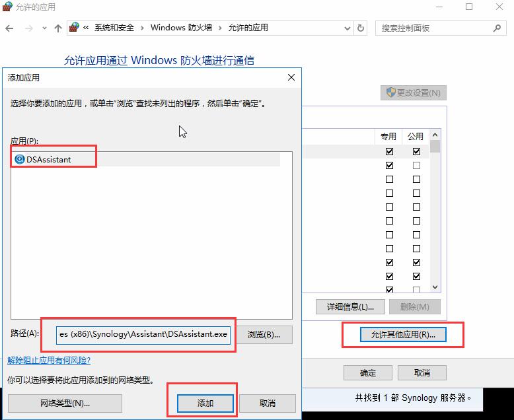Image resolution: width=514 pixels, height=420 pixels.
Task: Click the 路径 text field
Action: tap(143, 334)
